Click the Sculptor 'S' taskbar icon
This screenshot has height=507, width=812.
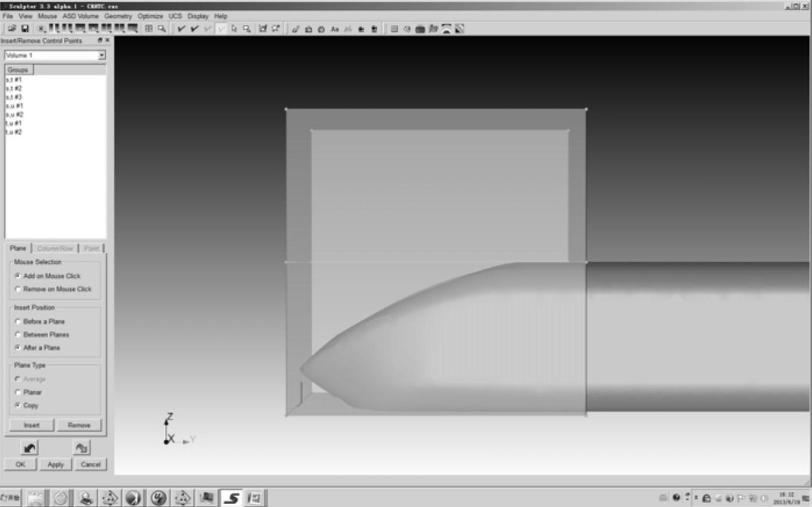pyautogui.click(x=232, y=498)
